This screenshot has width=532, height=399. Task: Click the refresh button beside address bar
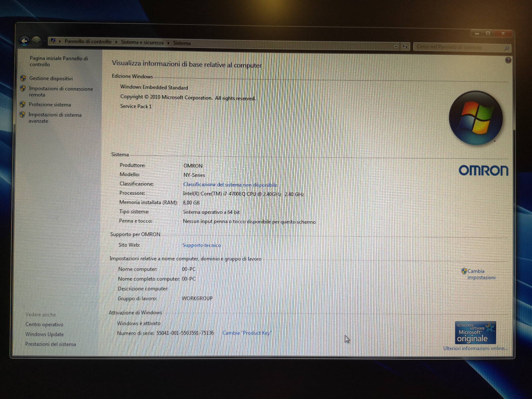[x=405, y=47]
